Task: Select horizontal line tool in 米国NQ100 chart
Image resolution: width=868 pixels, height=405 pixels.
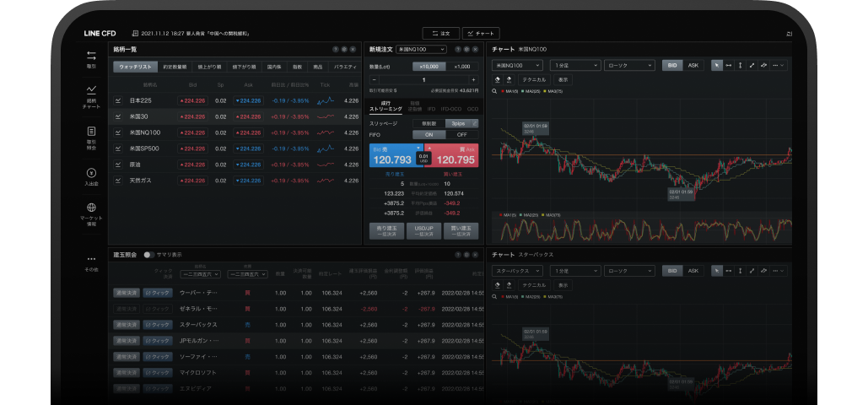Action: click(x=729, y=65)
